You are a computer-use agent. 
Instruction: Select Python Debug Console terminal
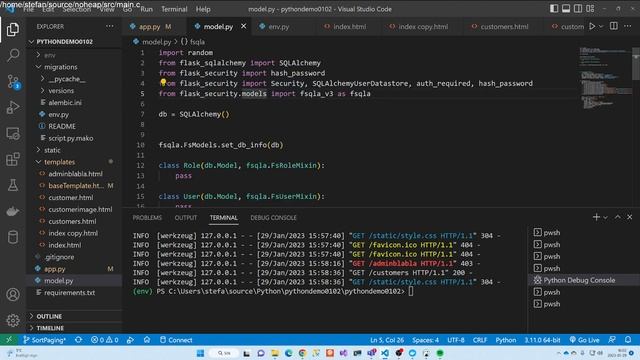[579, 280]
